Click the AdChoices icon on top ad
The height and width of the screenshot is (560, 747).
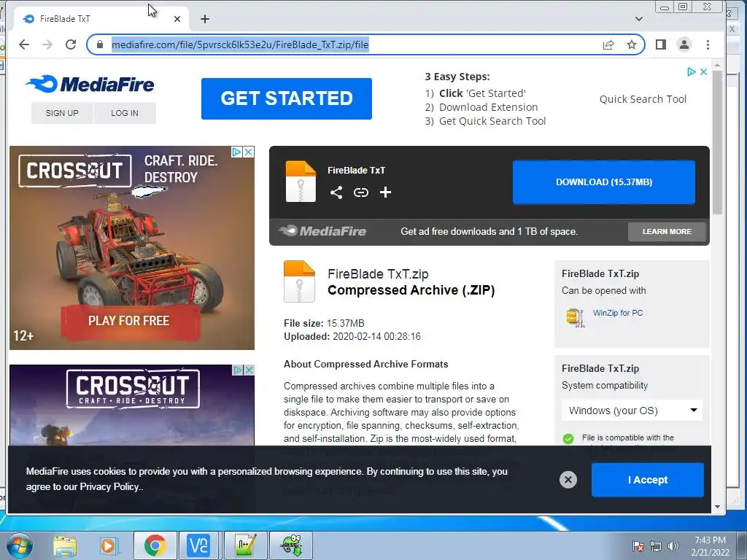point(692,72)
